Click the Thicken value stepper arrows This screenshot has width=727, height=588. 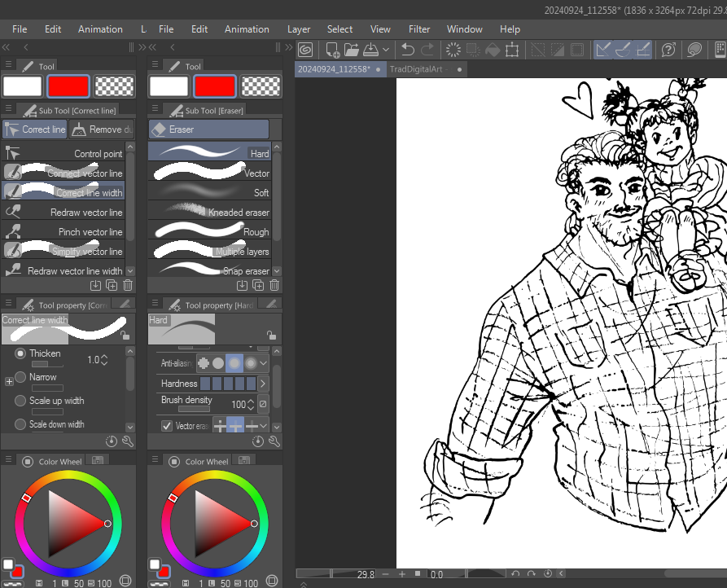pos(104,359)
